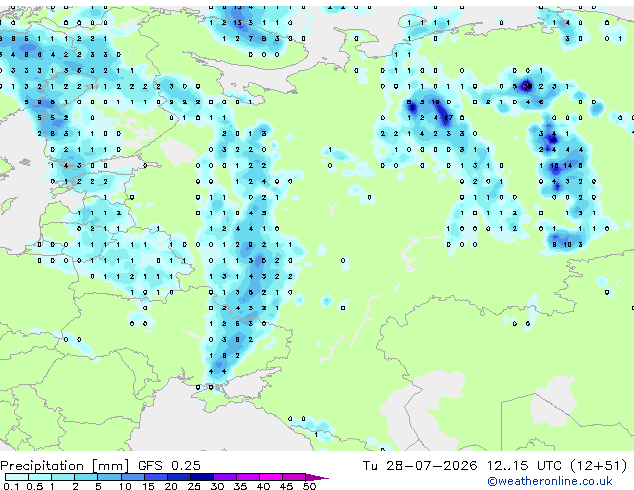The image size is (634, 490).
Task: Click the 1–2 mm legend color swatch
Action: click(63, 477)
